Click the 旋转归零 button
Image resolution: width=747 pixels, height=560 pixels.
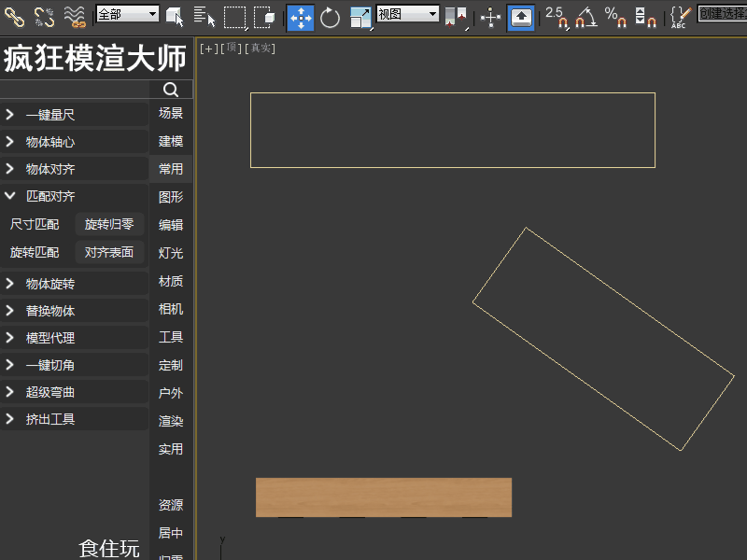[109, 224]
